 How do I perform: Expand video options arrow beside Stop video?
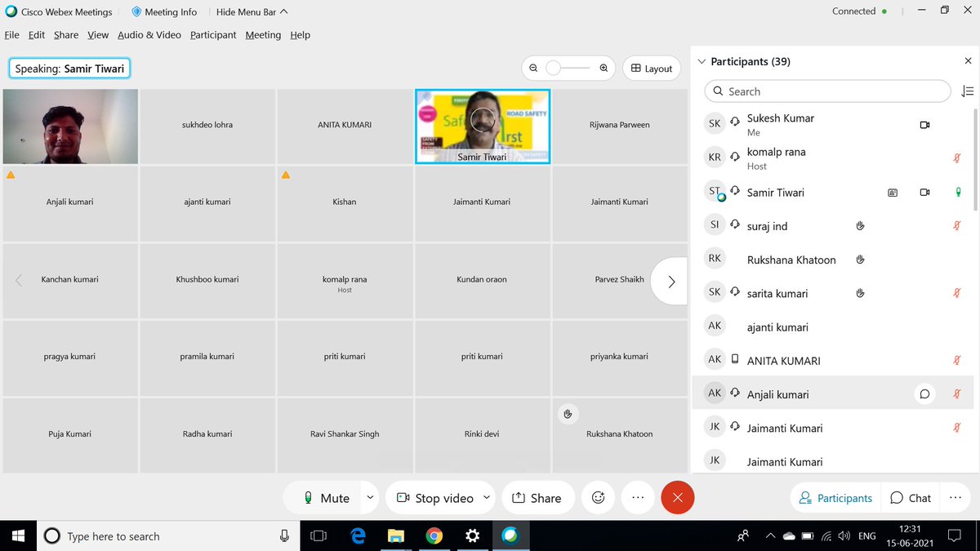pyautogui.click(x=487, y=497)
